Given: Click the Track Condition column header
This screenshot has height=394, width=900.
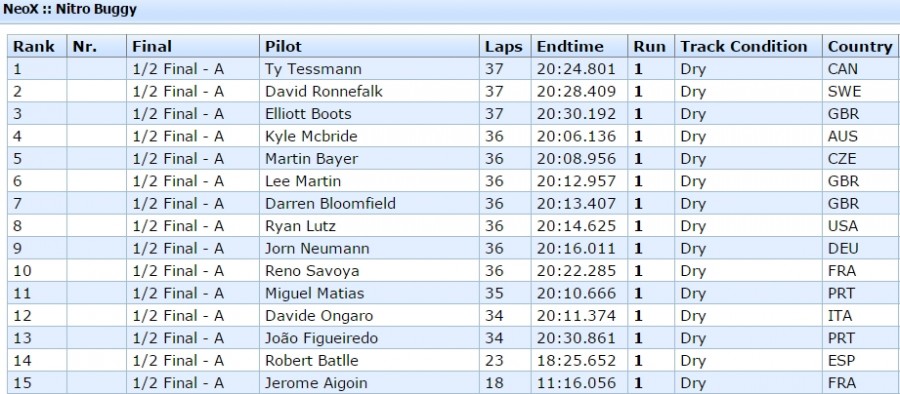Looking at the screenshot, I should 748,47.
